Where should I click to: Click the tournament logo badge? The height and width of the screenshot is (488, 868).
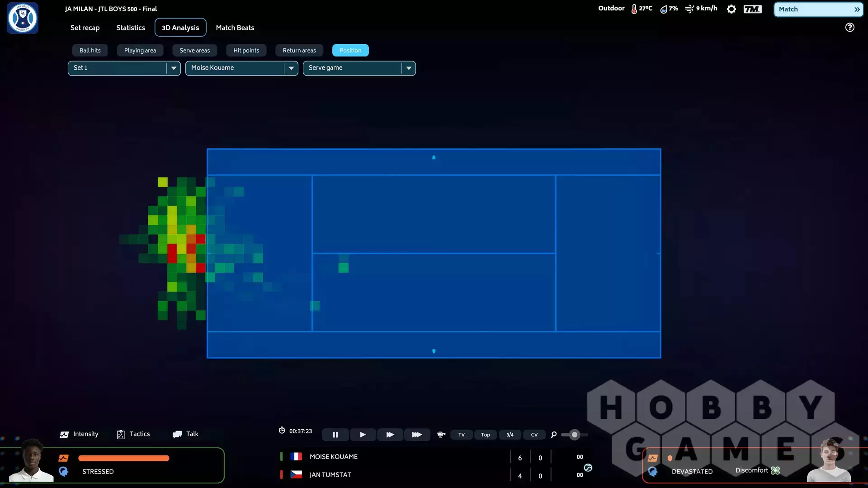pos(23,18)
